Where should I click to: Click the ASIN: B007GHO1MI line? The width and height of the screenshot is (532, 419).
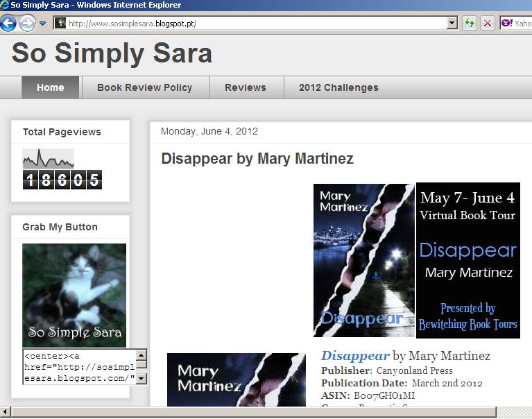(x=368, y=395)
